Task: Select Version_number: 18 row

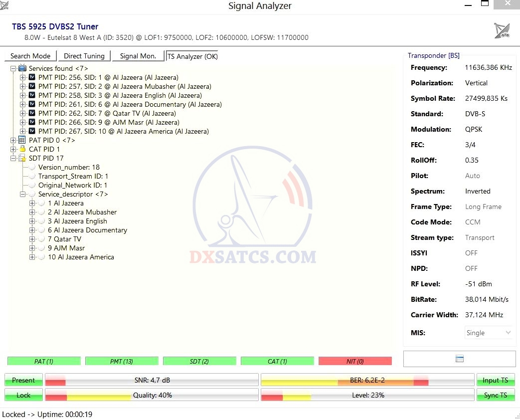Action: pos(69,167)
